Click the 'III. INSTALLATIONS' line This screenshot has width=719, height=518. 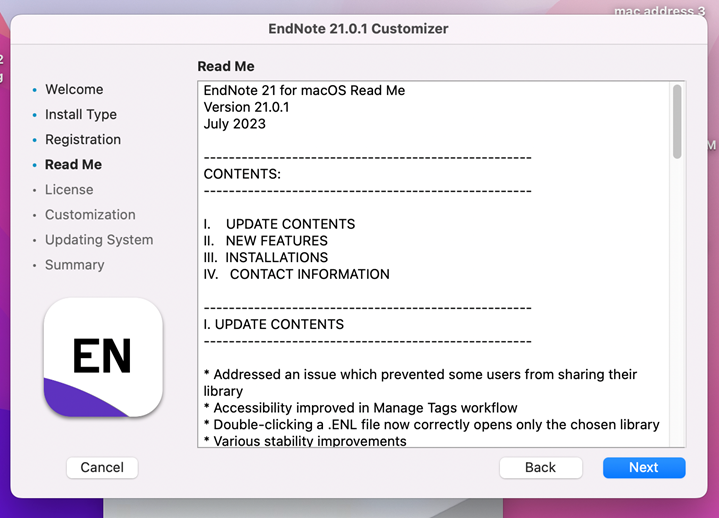(265, 258)
